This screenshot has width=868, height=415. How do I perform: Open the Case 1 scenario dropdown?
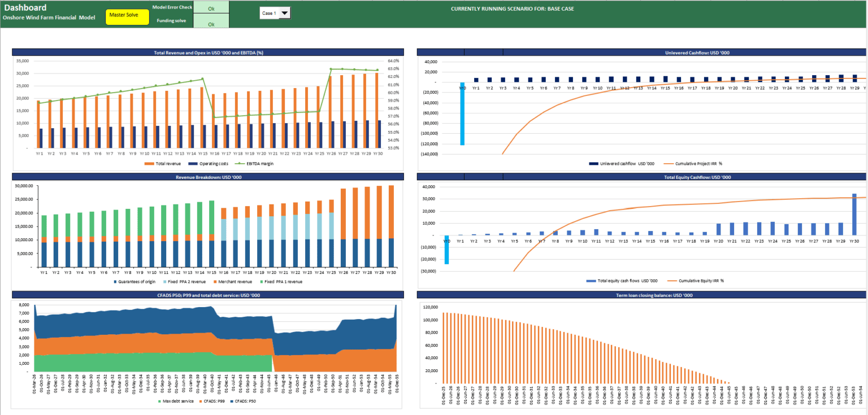click(x=285, y=12)
